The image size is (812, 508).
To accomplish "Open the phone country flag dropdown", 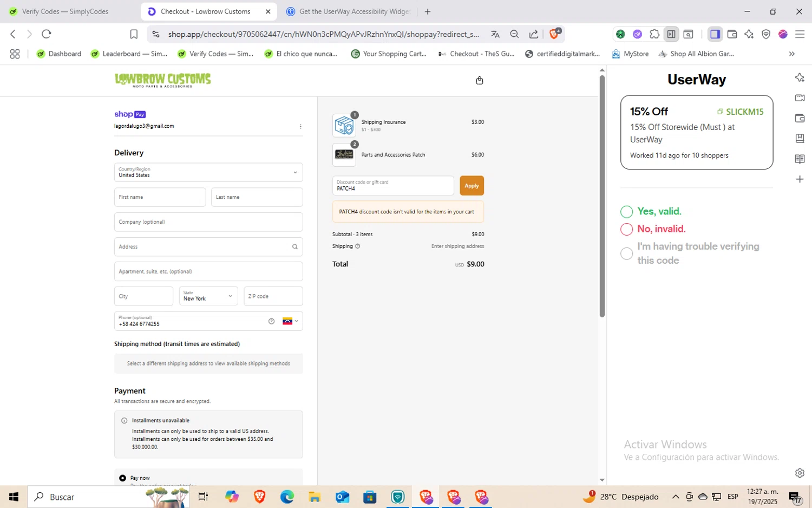I will pyautogui.click(x=291, y=321).
